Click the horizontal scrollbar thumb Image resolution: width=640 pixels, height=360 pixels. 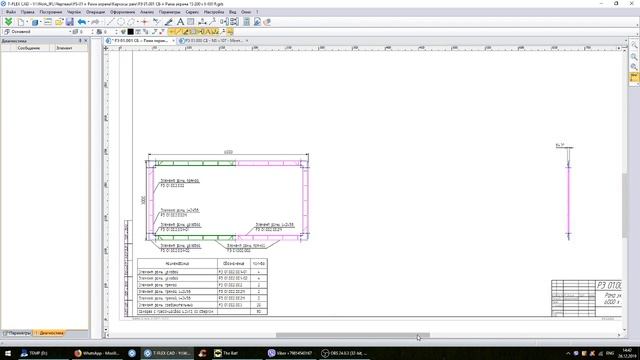pos(353,336)
